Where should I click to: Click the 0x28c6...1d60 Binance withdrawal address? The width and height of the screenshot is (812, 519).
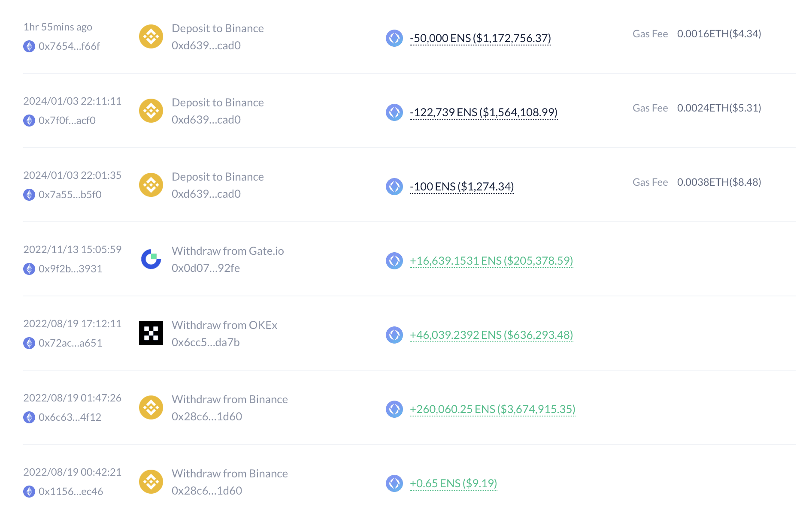coord(206,416)
